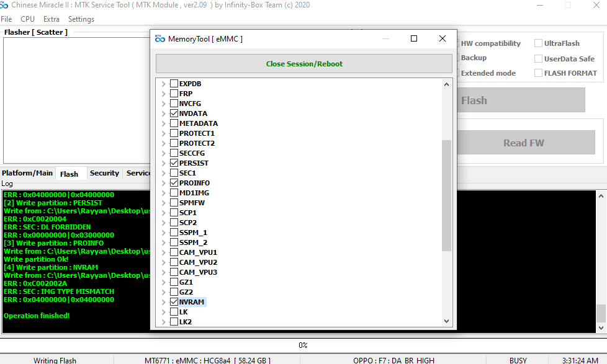Click the Flasher Scatter file list box
This screenshot has width=607, height=364.
76,100
